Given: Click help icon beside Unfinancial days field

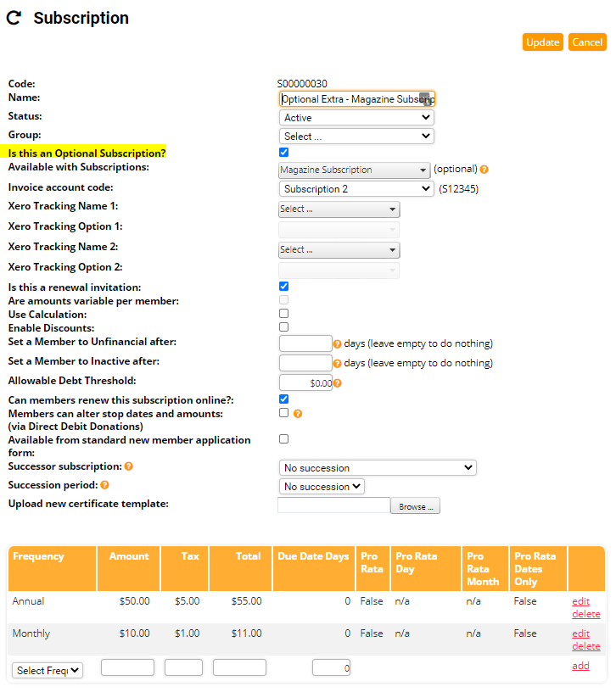Looking at the screenshot, I should point(337,344).
